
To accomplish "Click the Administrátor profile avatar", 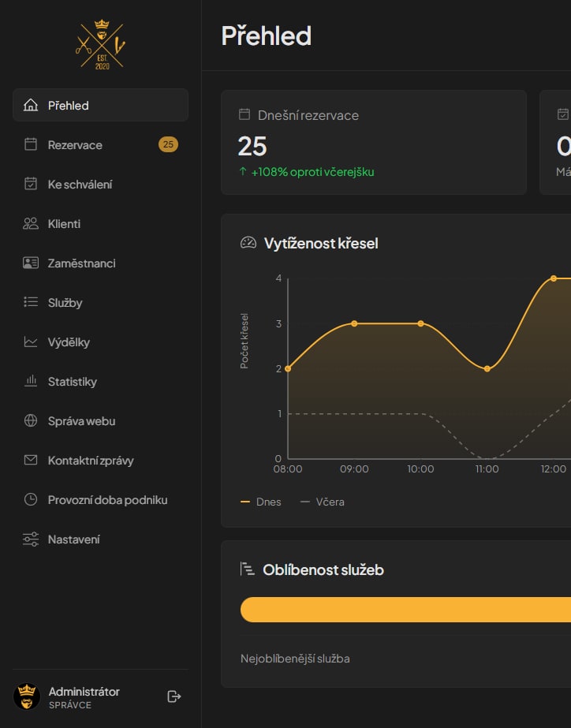I will [28, 696].
